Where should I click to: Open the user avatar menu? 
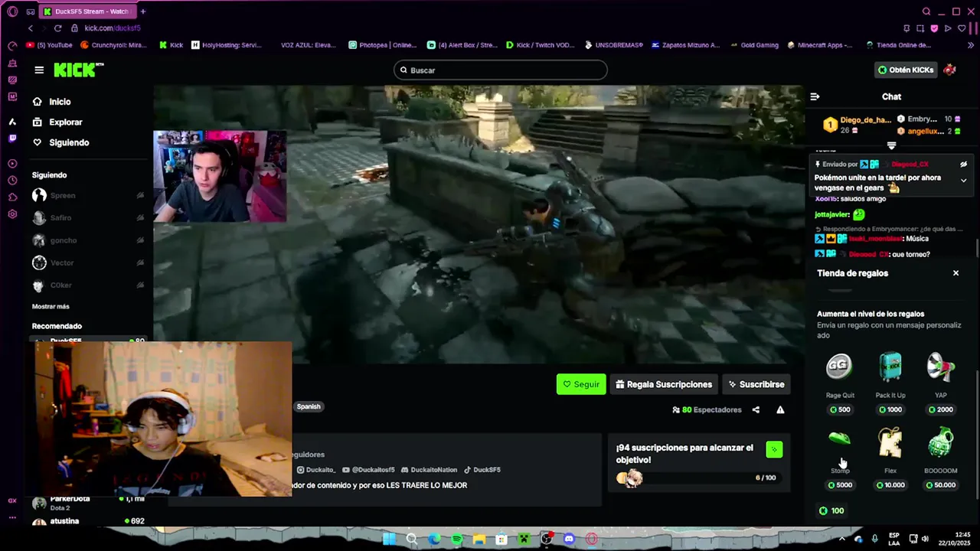pos(950,70)
